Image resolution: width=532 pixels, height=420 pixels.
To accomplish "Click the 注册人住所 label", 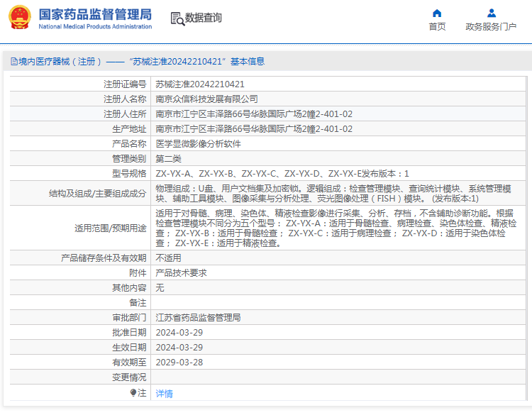I will point(125,114).
